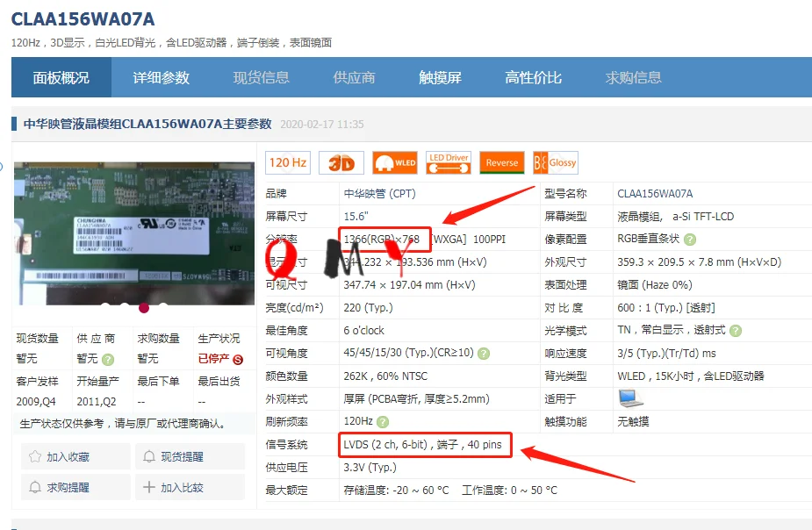Open the help icon next to RGB垂直条状

[690, 240]
